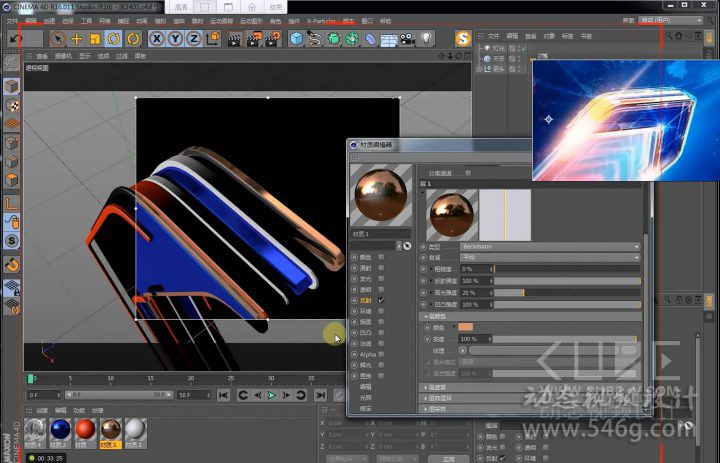This screenshot has width=720, height=463.
Task: Toggle X axis lock button
Action: [158, 39]
